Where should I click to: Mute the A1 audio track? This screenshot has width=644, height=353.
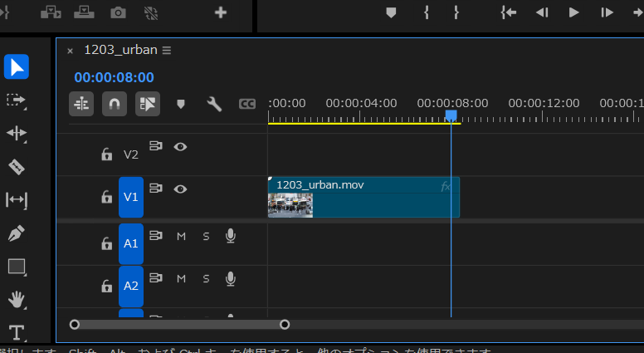[181, 237]
